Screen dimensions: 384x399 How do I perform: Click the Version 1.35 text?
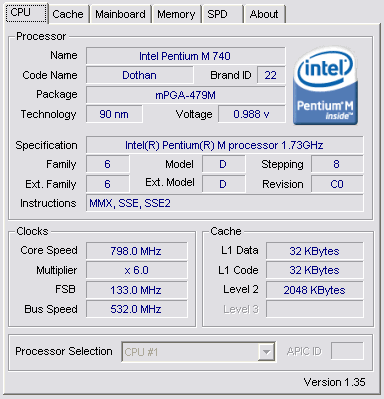(335, 382)
